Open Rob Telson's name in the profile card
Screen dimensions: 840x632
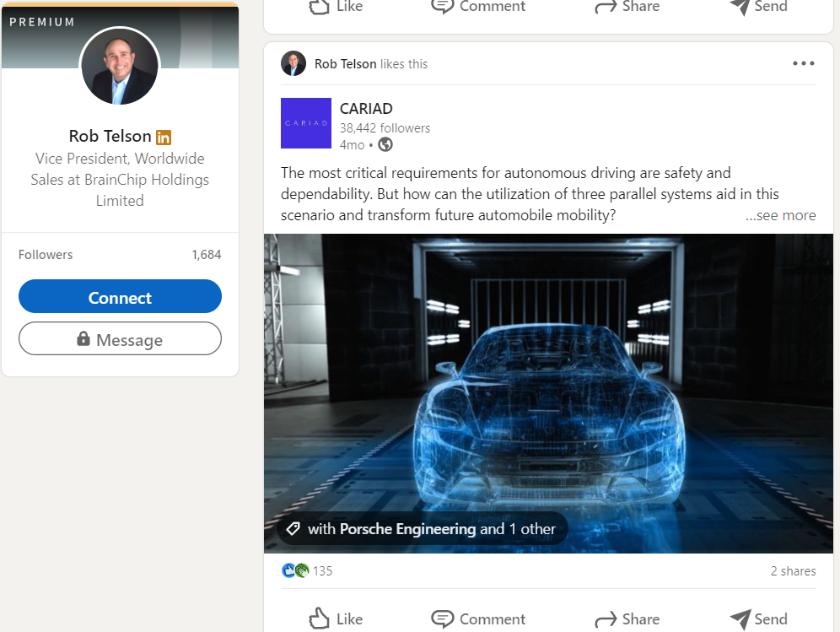[110, 136]
